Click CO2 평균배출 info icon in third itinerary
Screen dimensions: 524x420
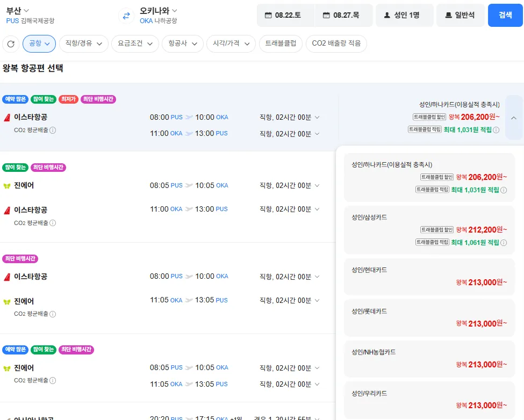click(x=53, y=314)
